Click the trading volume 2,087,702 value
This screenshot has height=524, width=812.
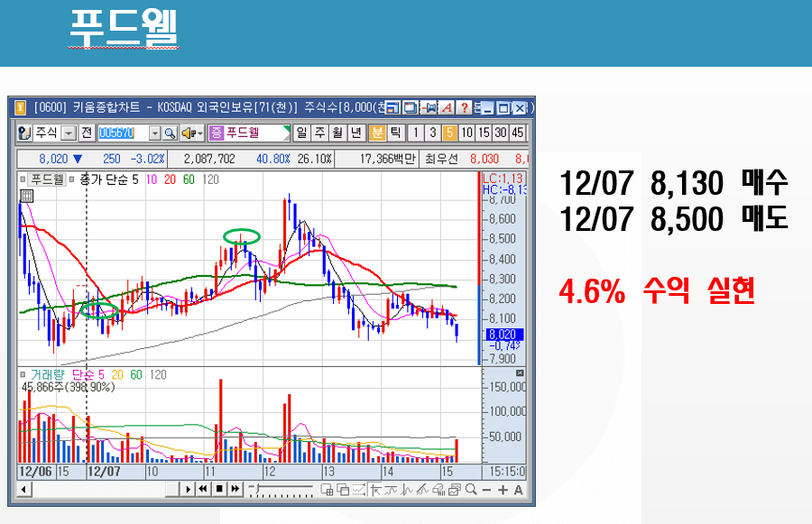tap(209, 159)
